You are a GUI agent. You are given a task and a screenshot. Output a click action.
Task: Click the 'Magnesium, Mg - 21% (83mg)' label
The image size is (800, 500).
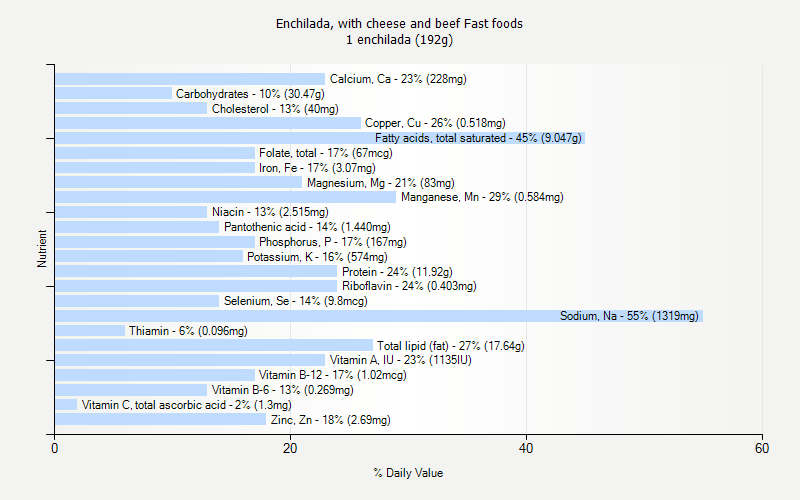pyautogui.click(x=381, y=183)
